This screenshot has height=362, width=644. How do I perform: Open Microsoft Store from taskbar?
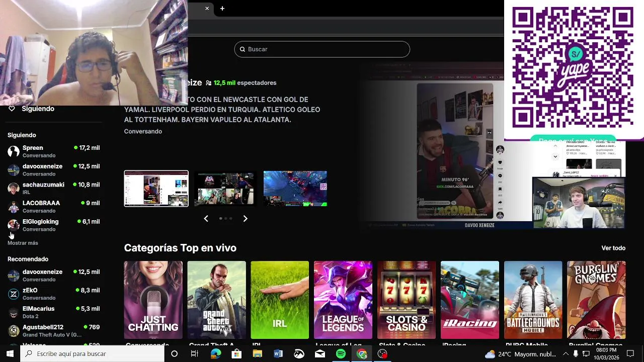coord(236,354)
